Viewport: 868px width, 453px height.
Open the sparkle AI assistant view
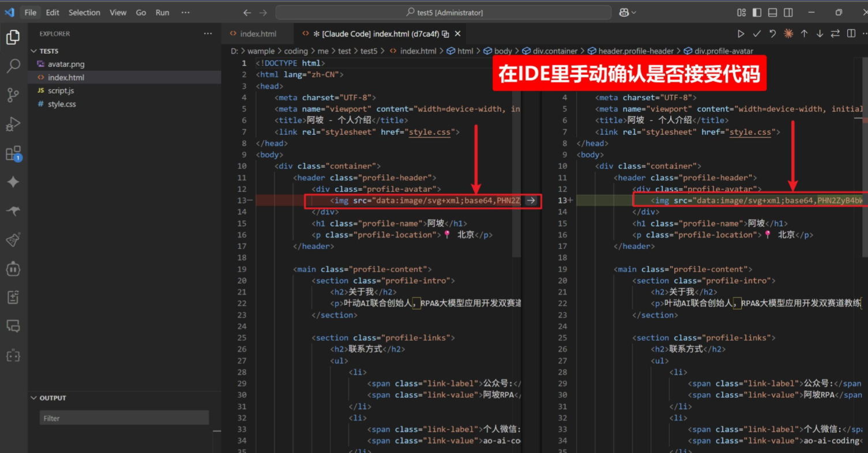[13, 182]
